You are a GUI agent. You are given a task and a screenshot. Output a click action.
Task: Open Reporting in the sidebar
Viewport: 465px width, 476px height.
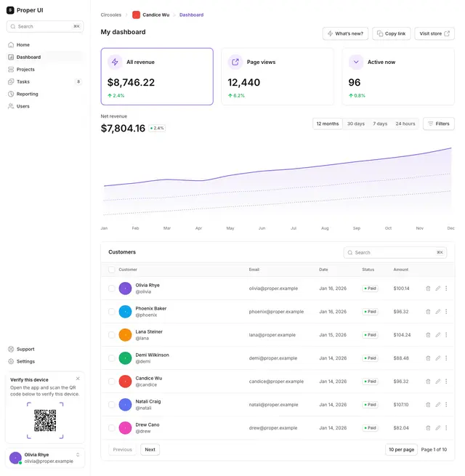pyautogui.click(x=45, y=94)
